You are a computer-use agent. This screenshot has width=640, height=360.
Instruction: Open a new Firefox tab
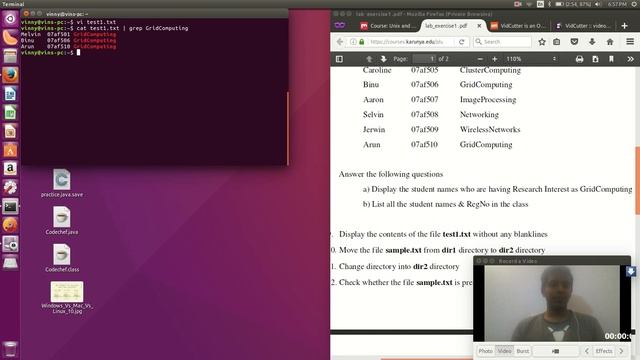[624, 26]
